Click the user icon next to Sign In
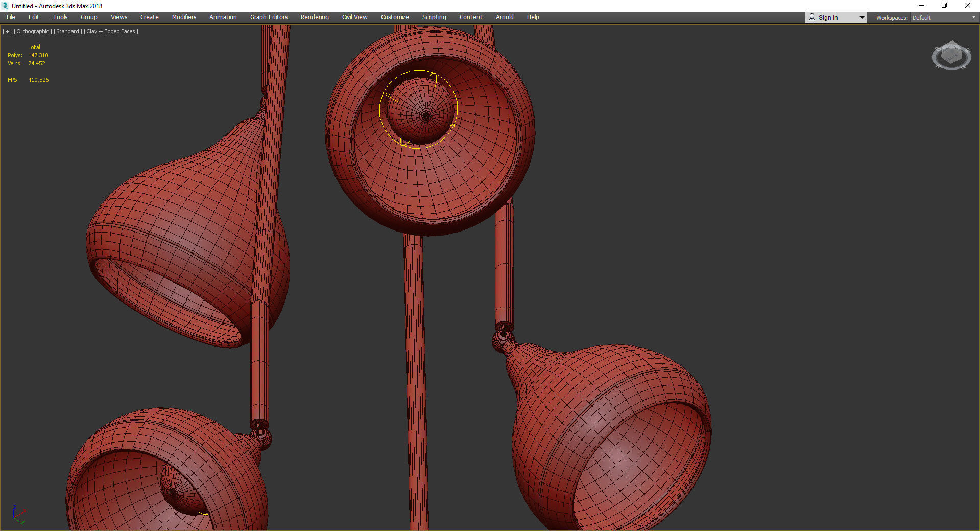This screenshot has height=531, width=980. click(812, 17)
